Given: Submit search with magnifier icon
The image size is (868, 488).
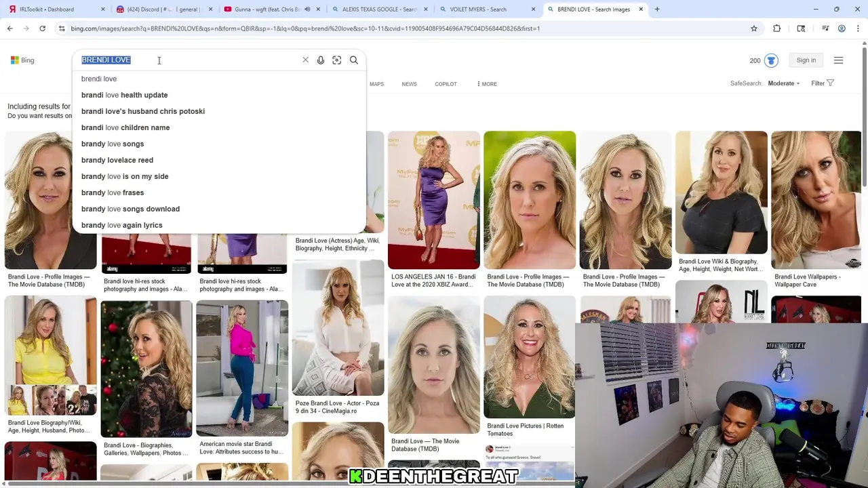Looking at the screenshot, I should coord(354,60).
